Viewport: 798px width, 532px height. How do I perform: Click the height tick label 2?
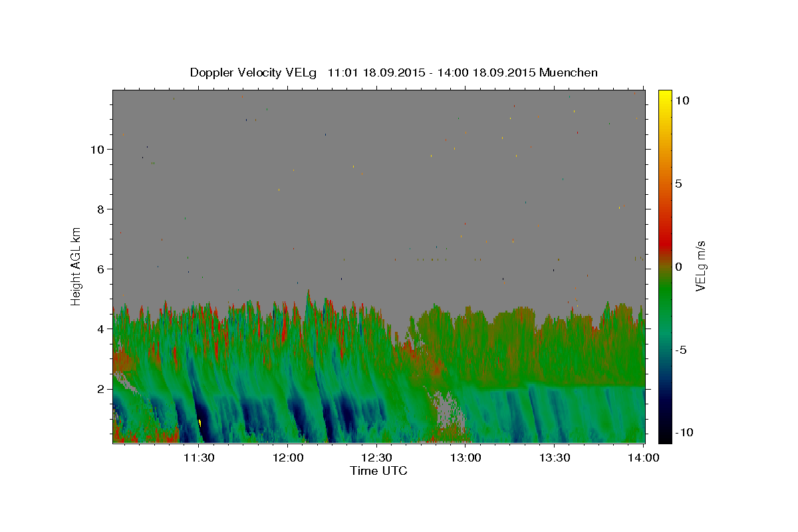[101, 389]
